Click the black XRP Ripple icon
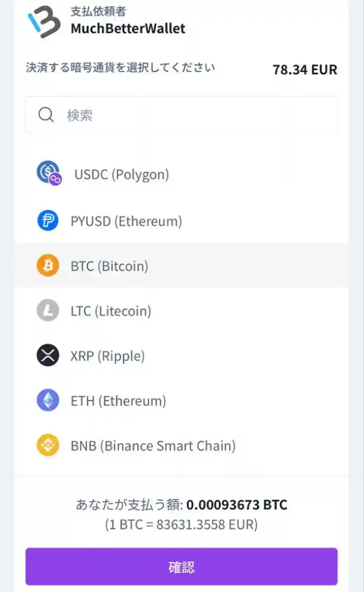The image size is (364, 592). click(x=48, y=356)
